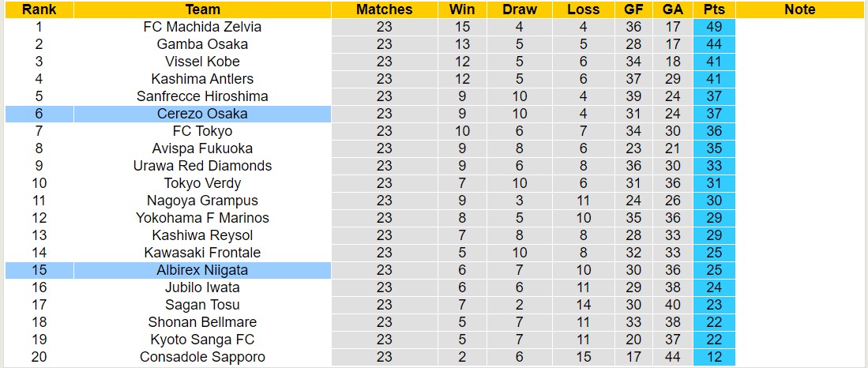Select the Gamba Osaka team entry
This screenshot has height=368, width=868.
click(202, 44)
